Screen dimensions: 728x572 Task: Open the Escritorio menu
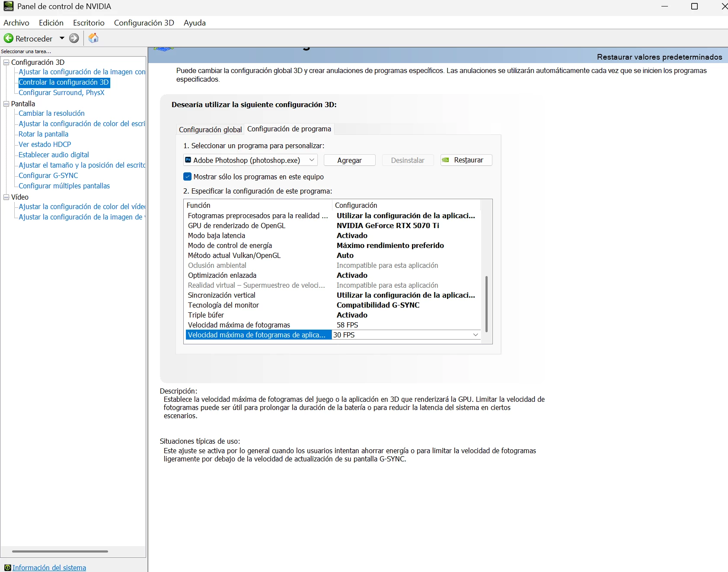click(89, 22)
